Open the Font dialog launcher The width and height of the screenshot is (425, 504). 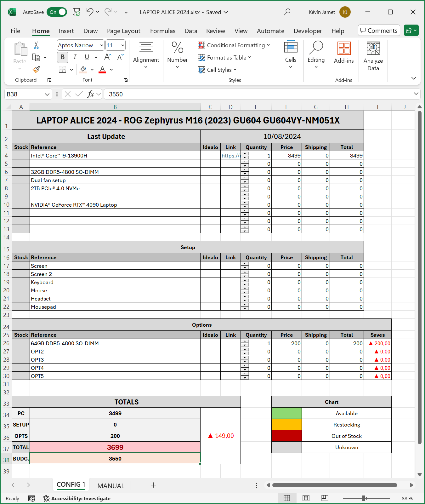point(126,80)
